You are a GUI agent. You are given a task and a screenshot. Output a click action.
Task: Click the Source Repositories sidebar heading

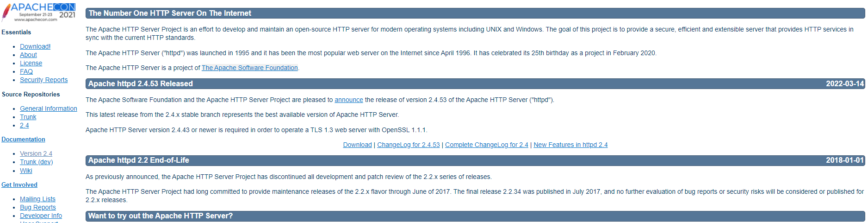[31, 94]
